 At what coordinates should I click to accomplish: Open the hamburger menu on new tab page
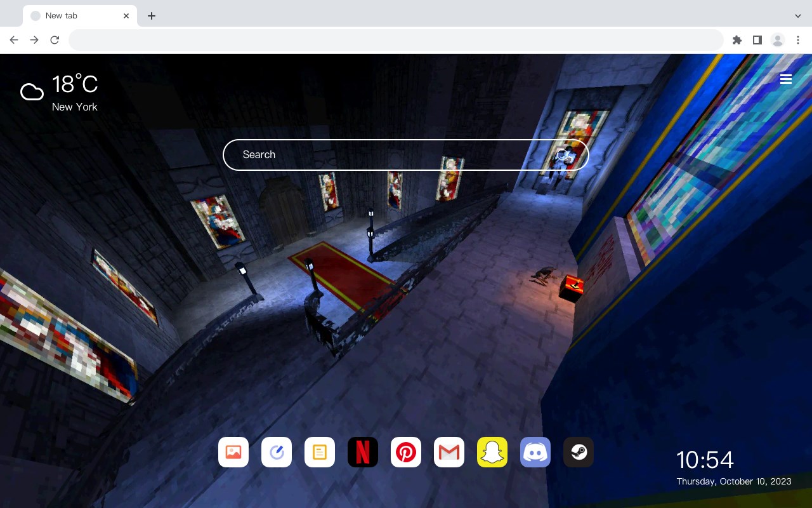coord(786,79)
